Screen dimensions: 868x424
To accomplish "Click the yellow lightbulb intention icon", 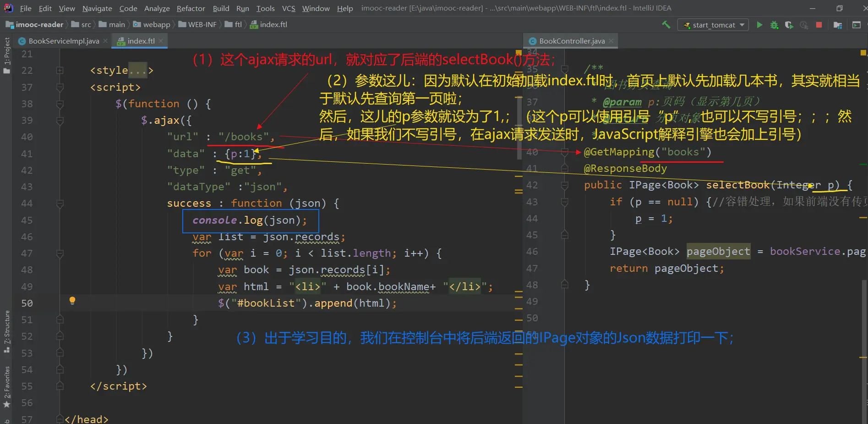I will pos(72,301).
